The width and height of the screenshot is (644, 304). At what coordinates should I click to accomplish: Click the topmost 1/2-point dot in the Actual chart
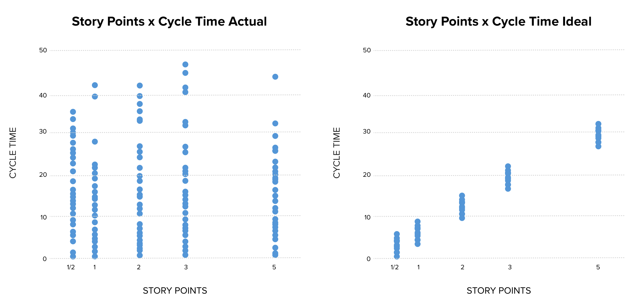73,112
